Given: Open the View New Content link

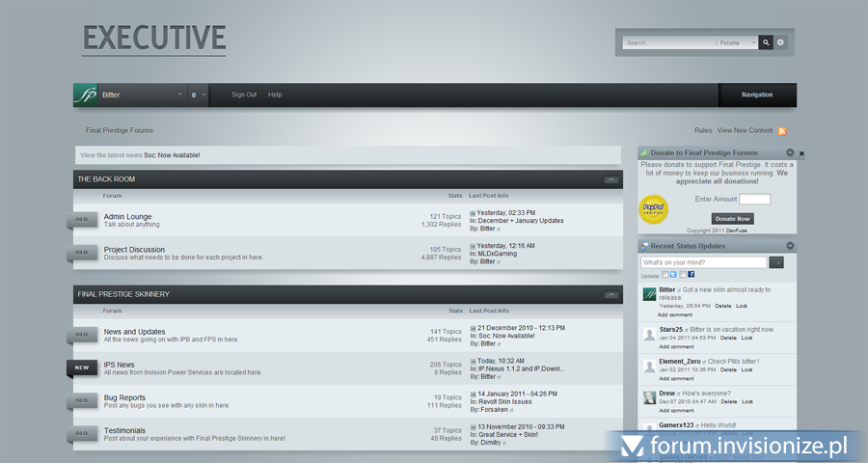Looking at the screenshot, I should 745,130.
